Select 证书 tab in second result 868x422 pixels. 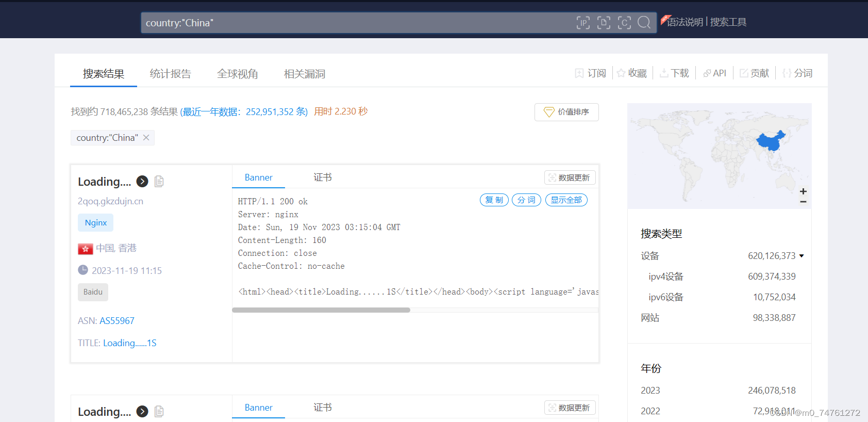pyautogui.click(x=323, y=408)
